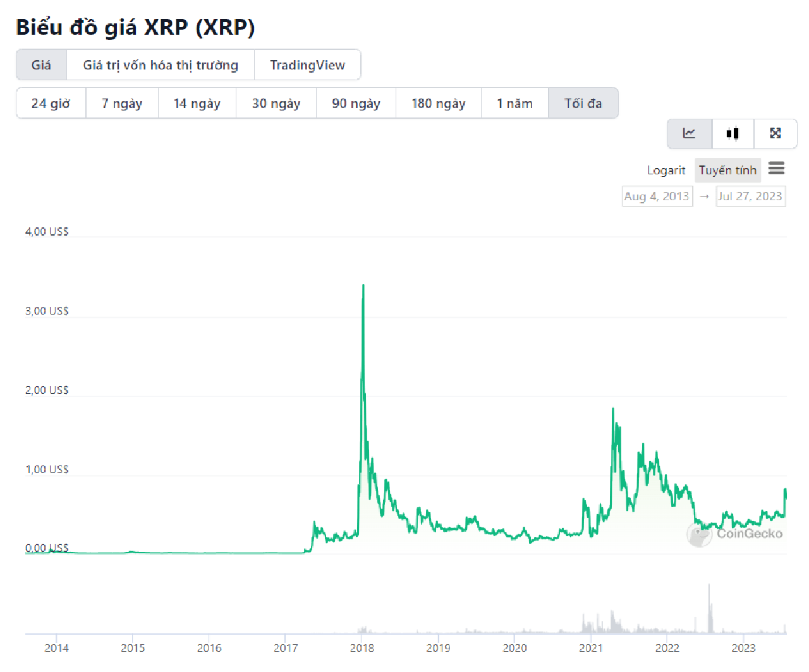Set range to 1 năm
Image resolution: width=809 pixels, height=672 pixels.
coord(514,103)
